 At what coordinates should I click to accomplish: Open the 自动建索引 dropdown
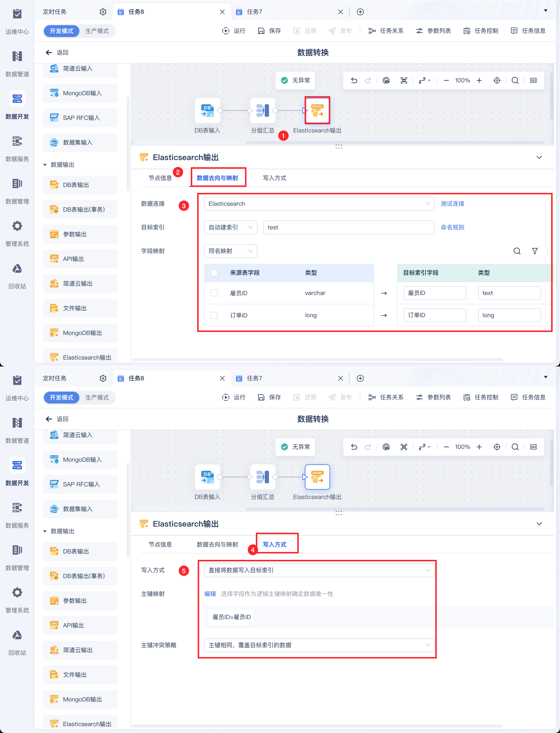230,227
